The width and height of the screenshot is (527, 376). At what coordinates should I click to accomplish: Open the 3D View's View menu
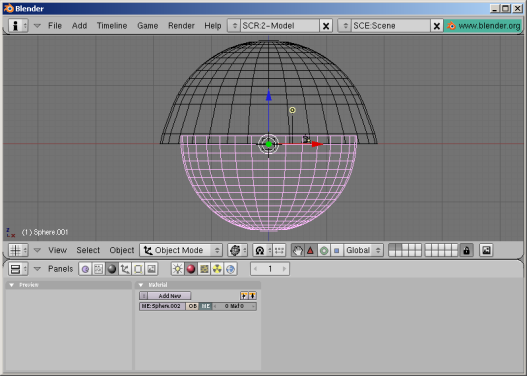coord(57,250)
